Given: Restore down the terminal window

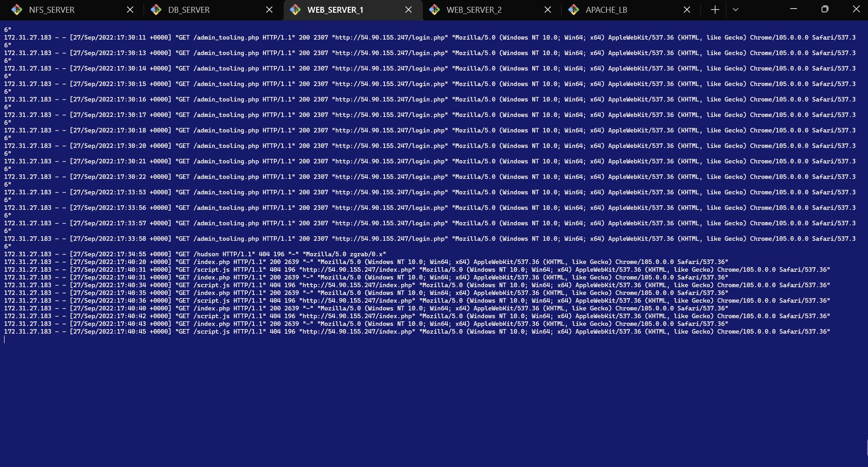Looking at the screenshot, I should (x=825, y=9).
